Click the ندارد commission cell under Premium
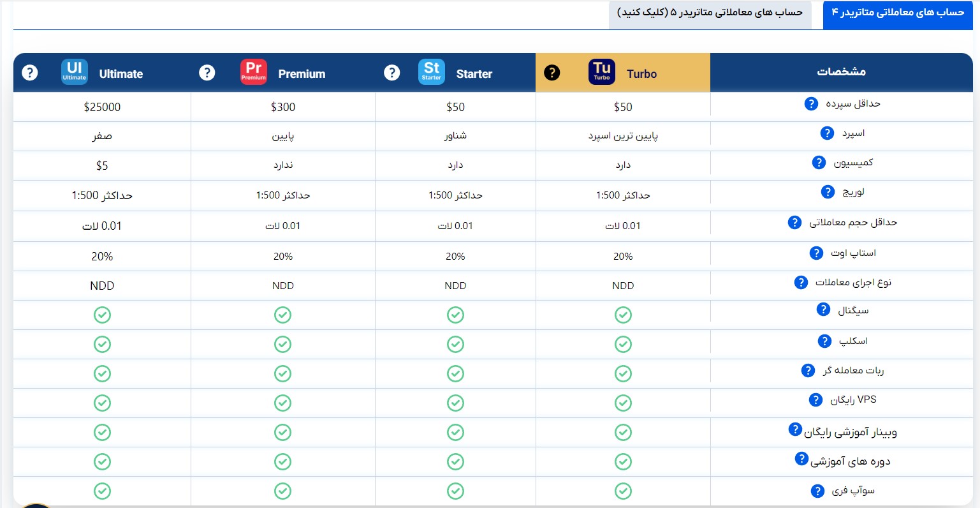The width and height of the screenshot is (980, 508). coord(283,165)
